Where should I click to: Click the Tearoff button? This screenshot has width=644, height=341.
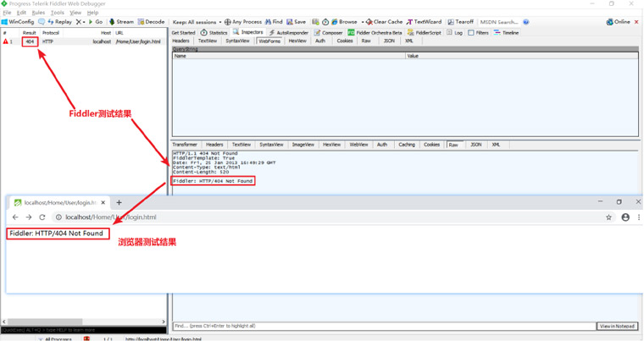point(460,22)
